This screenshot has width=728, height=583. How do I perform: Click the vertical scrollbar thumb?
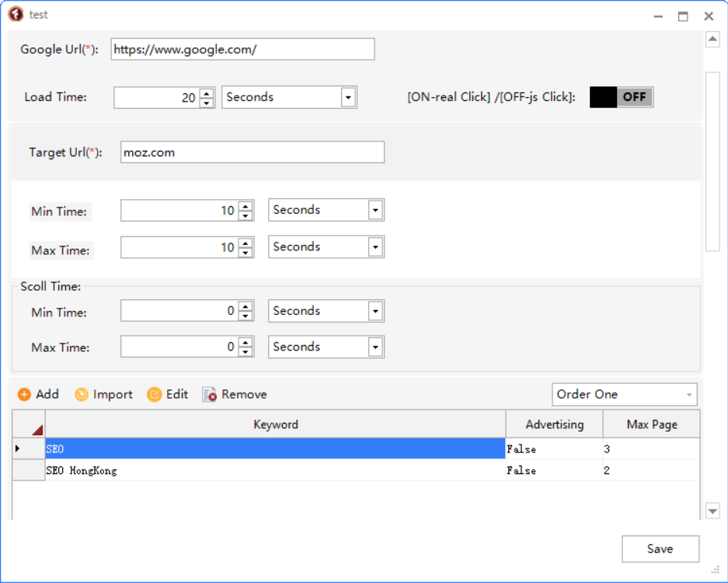point(712,162)
